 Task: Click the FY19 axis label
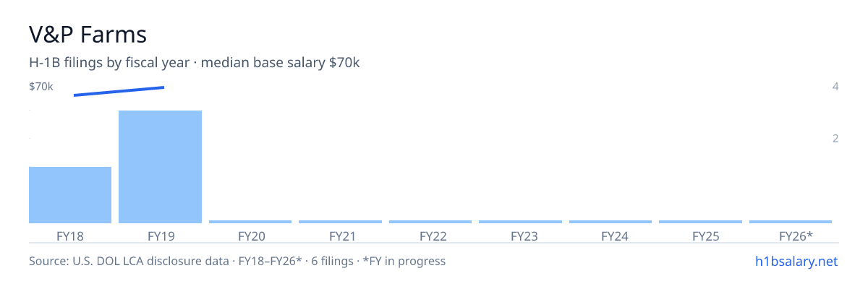pos(160,236)
